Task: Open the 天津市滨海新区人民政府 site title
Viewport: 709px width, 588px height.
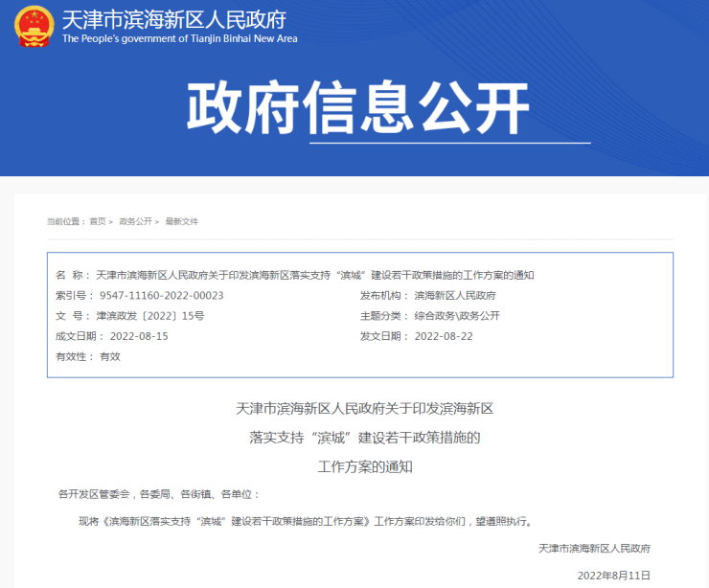Action: (x=174, y=19)
